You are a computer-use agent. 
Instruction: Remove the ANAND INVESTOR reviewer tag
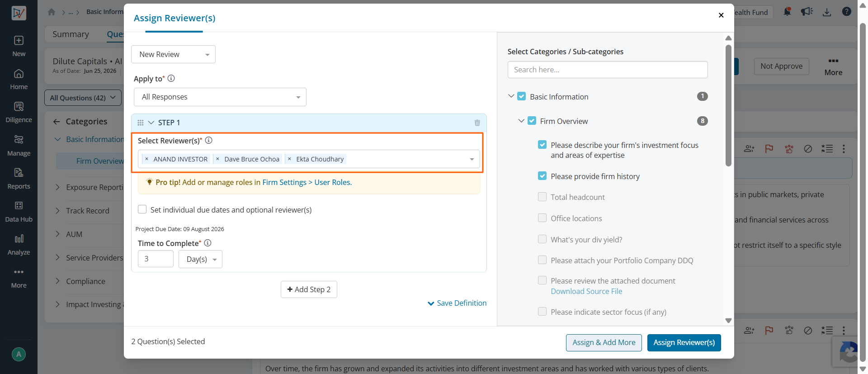146,159
